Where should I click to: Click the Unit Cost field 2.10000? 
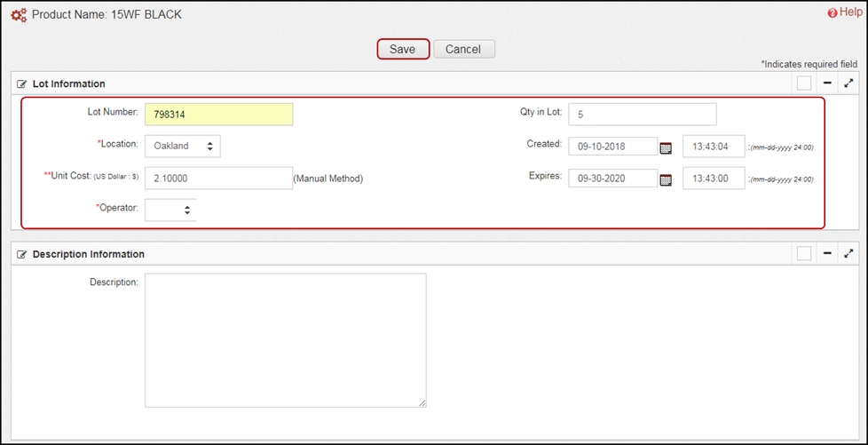pos(218,178)
